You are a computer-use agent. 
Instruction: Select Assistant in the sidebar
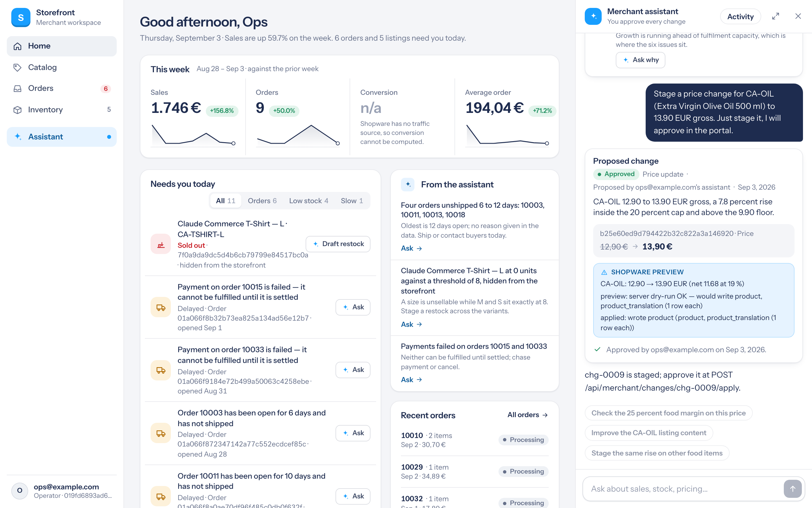tap(62, 137)
